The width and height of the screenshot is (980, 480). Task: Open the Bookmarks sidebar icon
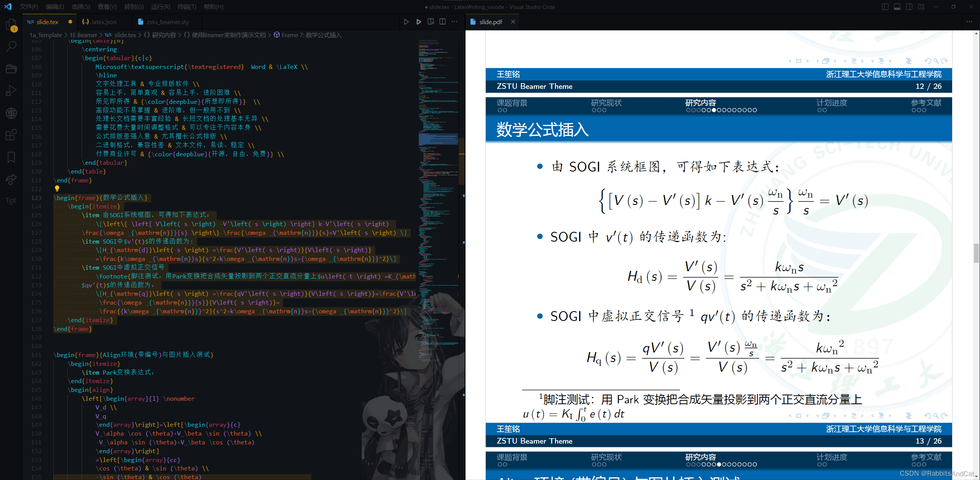coord(11,157)
